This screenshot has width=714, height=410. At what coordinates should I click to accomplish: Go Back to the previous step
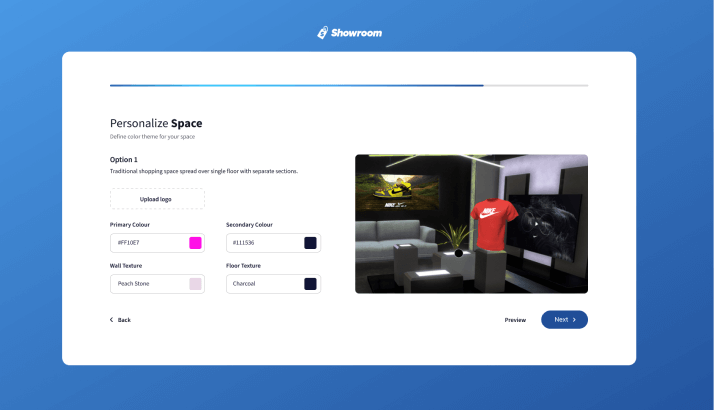tap(121, 320)
